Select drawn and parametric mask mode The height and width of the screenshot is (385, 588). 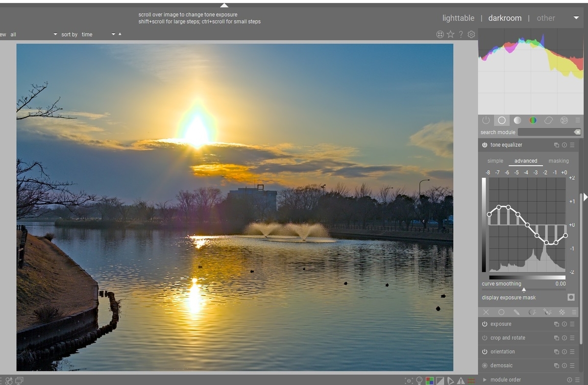[547, 312]
